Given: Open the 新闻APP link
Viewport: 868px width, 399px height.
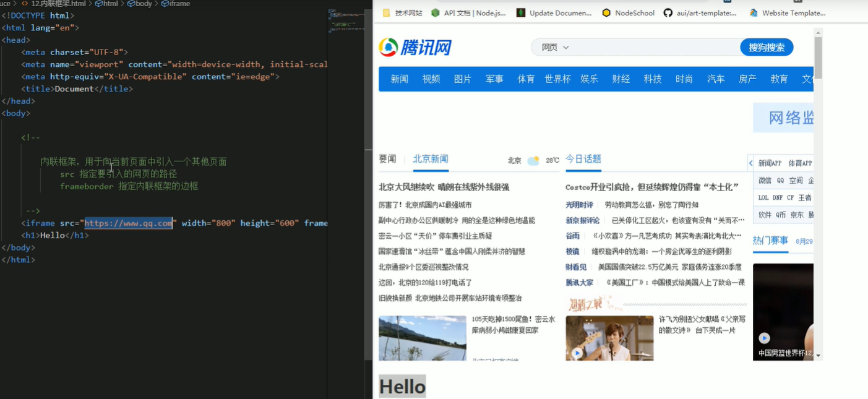Looking at the screenshot, I should tap(770, 163).
